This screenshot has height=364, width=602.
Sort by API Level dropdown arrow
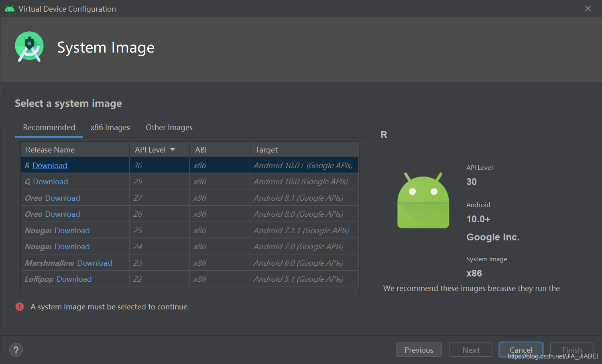point(173,150)
